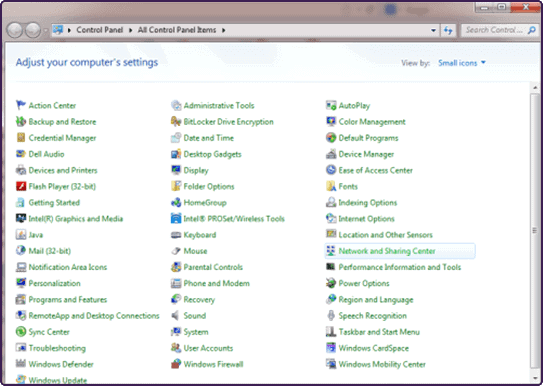Click the Speech Recognition microphone icon
The height and width of the screenshot is (386, 543).
coord(331,315)
